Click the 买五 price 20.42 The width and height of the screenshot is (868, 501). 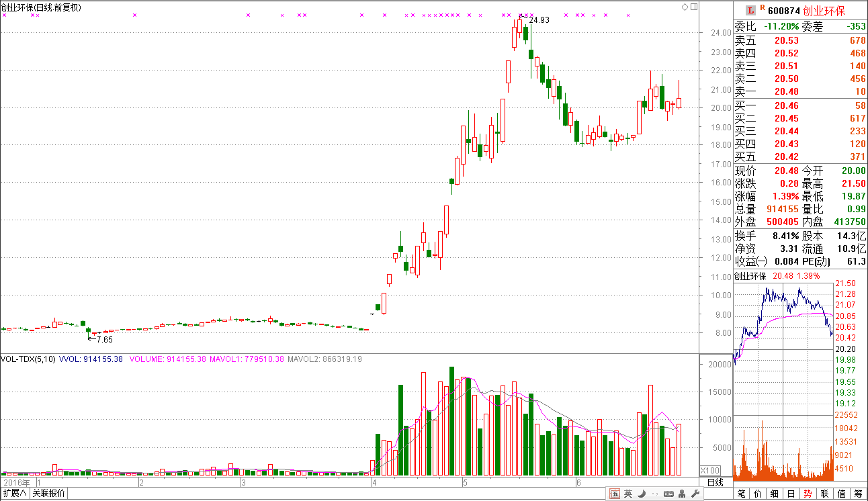click(x=787, y=156)
